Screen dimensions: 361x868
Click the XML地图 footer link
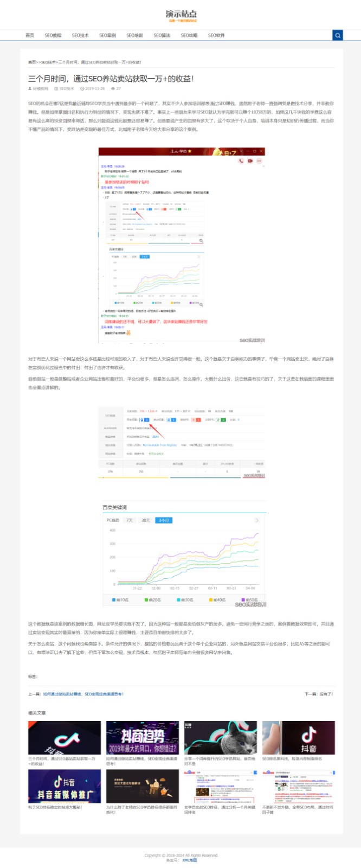189,860
